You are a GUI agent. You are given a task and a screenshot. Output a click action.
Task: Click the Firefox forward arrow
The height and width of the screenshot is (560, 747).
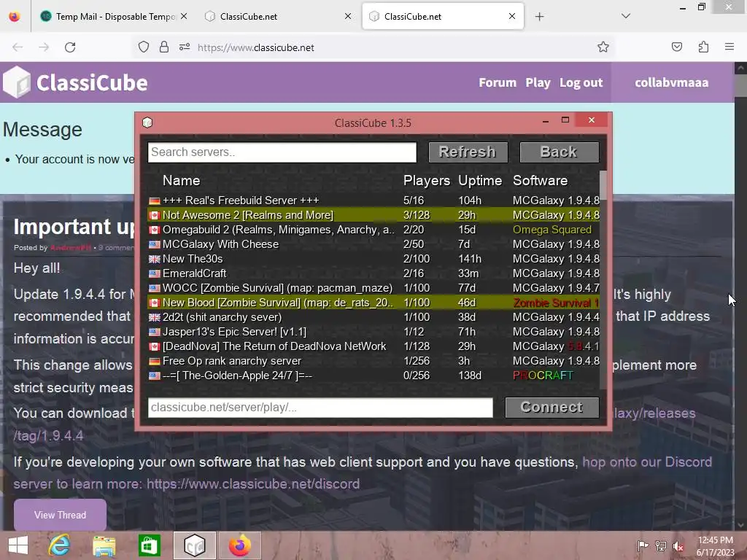pos(44,47)
